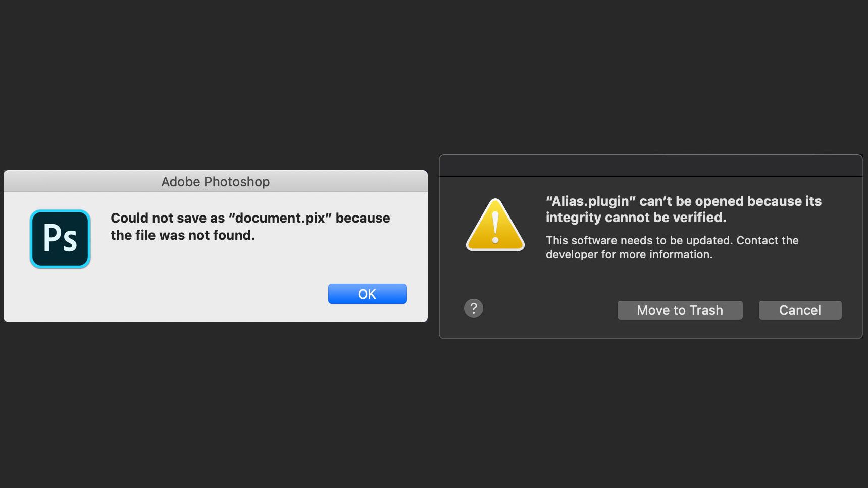Viewport: 868px width, 488px height.
Task: Cancel the integrity warning dialog
Action: [x=800, y=310]
